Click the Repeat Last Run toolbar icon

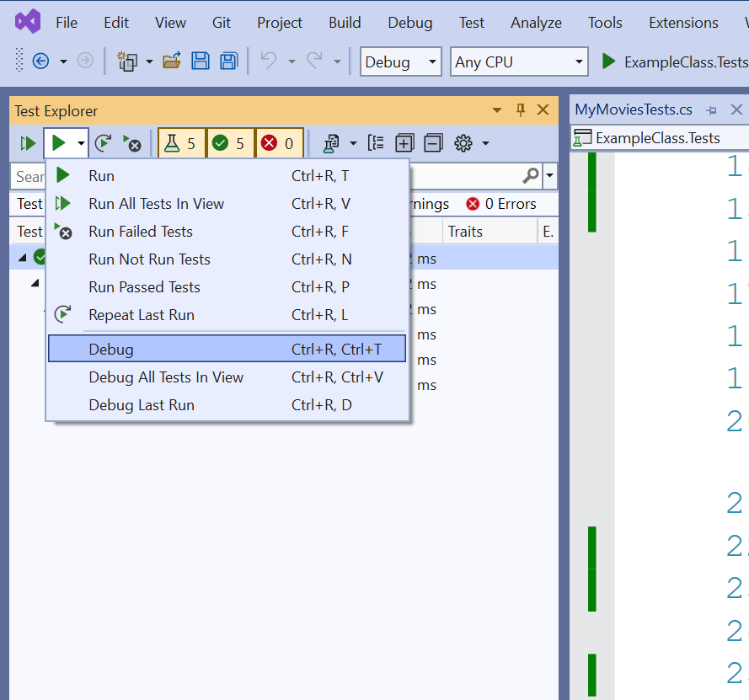pos(103,143)
